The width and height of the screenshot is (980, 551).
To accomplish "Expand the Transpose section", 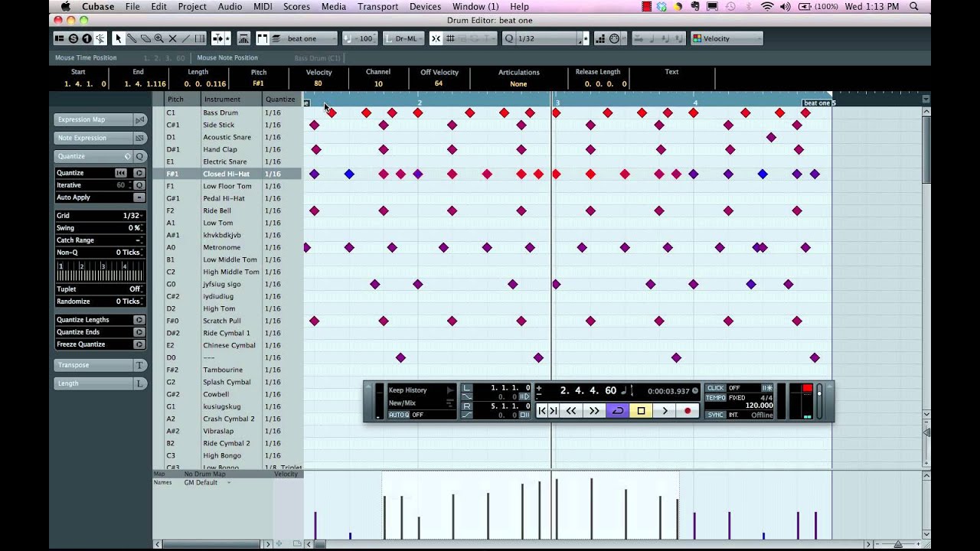I will (100, 365).
